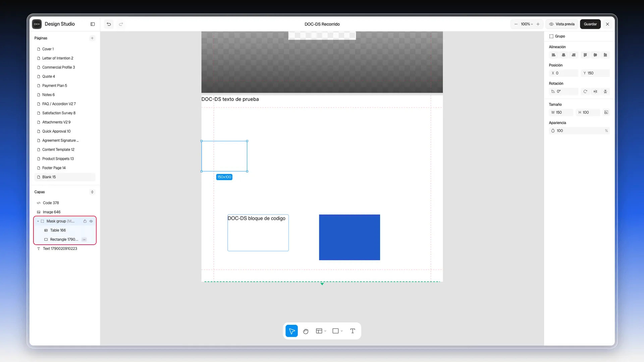Open the Quote 4 page
This screenshot has width=644, height=362.
(65, 76)
